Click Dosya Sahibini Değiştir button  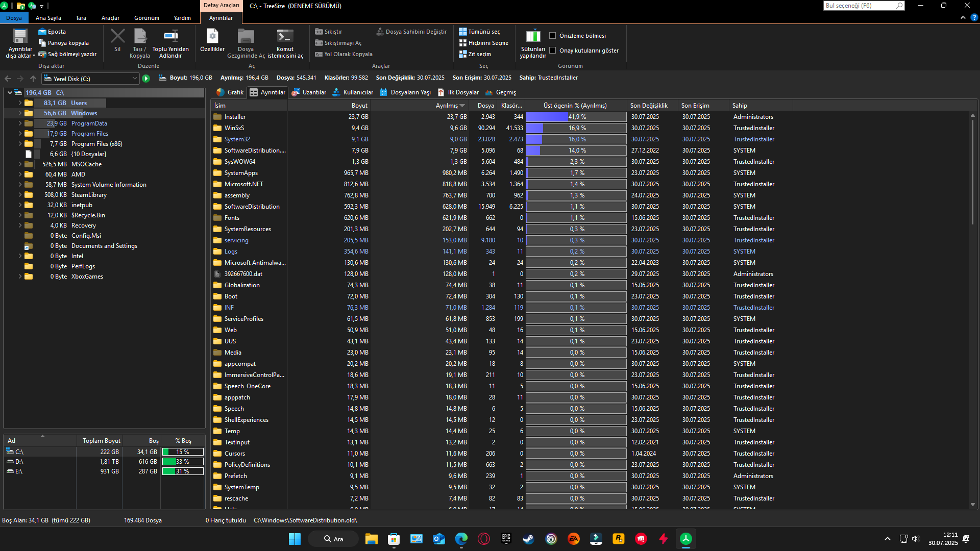[x=411, y=32]
